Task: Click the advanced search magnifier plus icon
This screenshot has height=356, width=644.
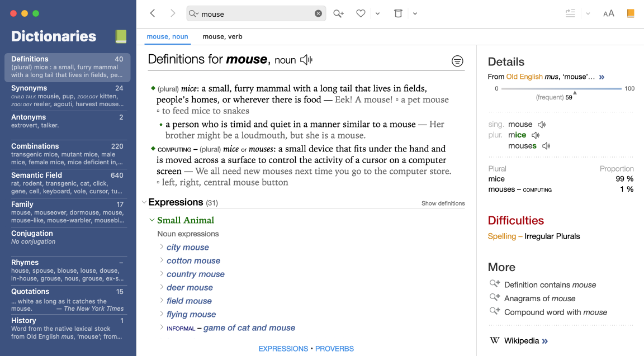Action: pyautogui.click(x=338, y=13)
